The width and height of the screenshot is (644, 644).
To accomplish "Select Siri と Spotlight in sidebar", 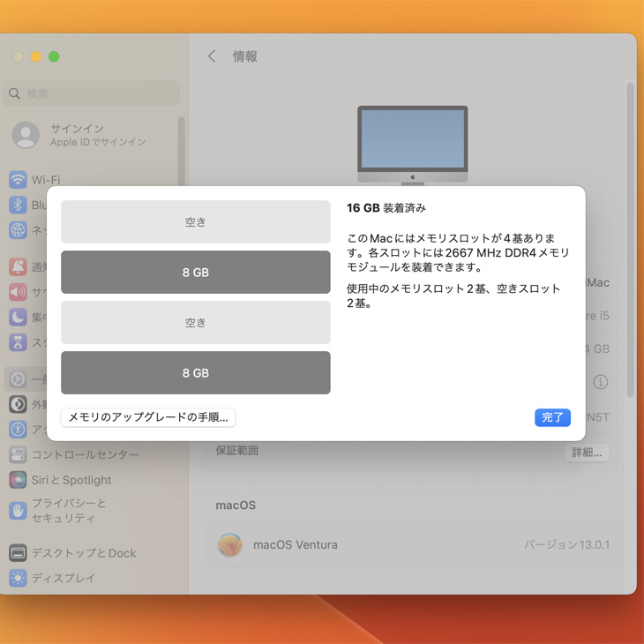I will click(71, 480).
